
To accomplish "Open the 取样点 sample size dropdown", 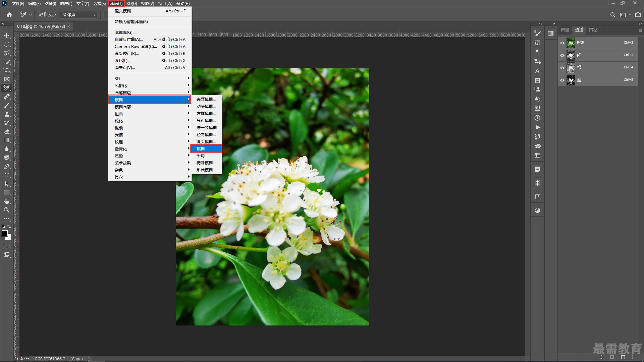I will pos(78,15).
